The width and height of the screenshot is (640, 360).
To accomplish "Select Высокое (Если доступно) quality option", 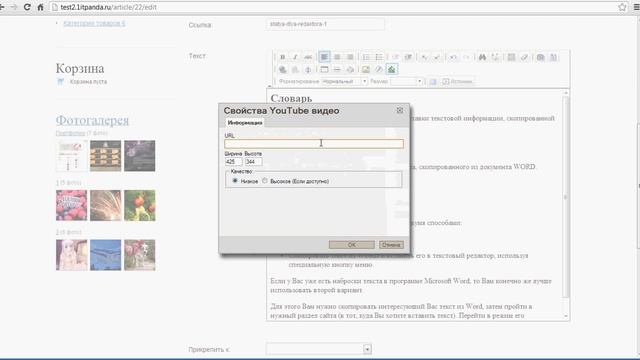I will [264, 180].
